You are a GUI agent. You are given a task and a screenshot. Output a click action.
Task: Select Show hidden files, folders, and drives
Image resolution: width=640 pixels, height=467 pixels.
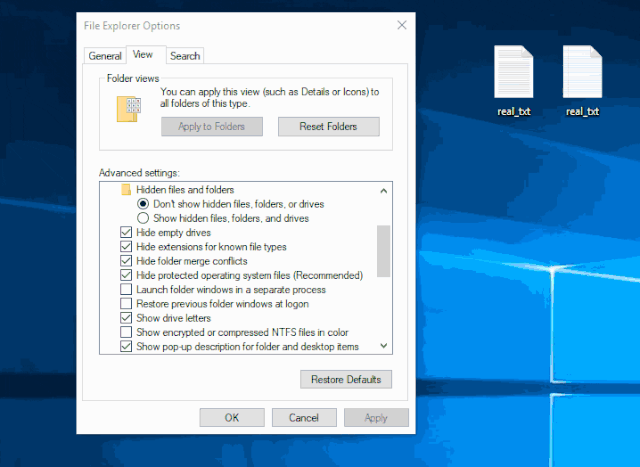click(x=143, y=218)
